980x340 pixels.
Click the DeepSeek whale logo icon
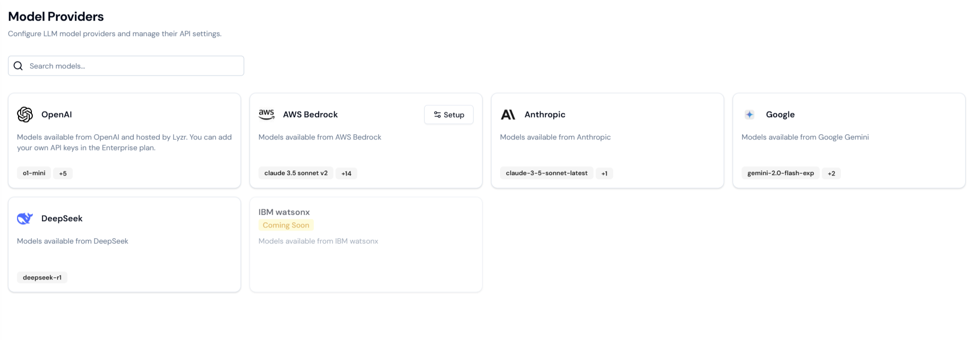(25, 219)
